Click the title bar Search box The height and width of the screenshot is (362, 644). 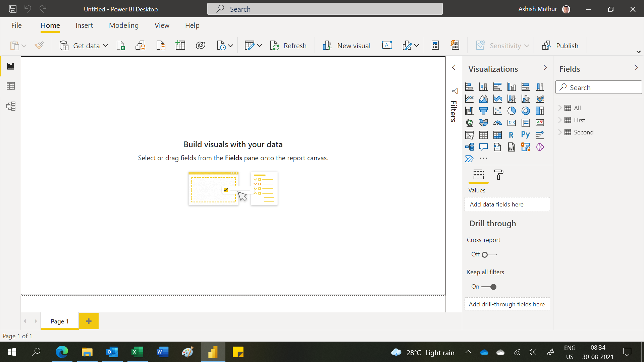point(325,9)
